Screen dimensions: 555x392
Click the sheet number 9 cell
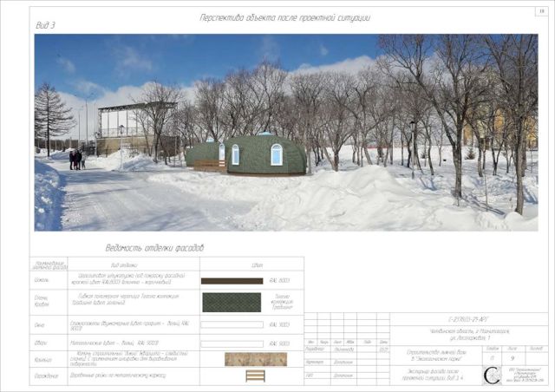[x=513, y=356]
